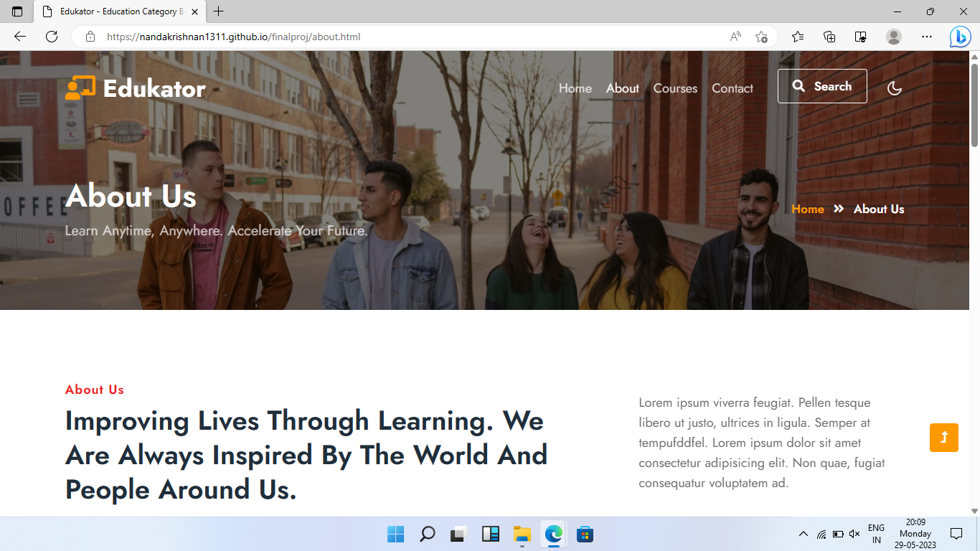
Task: Open the Settings and more menu
Action: (927, 36)
